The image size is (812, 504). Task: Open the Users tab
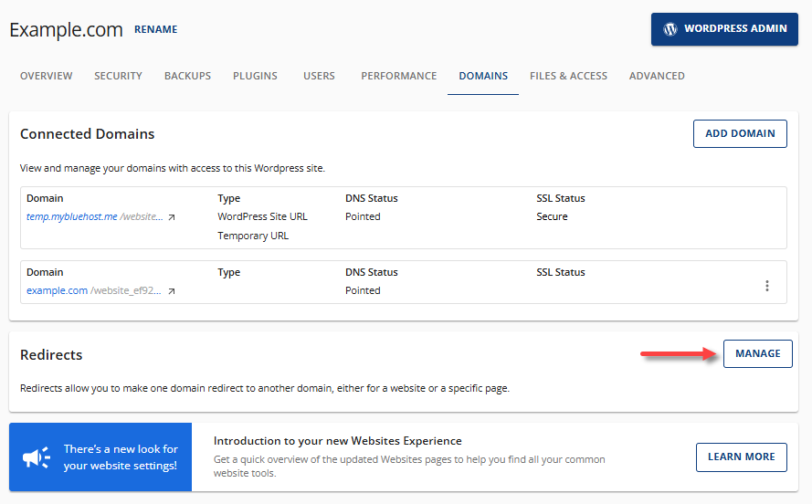(319, 76)
